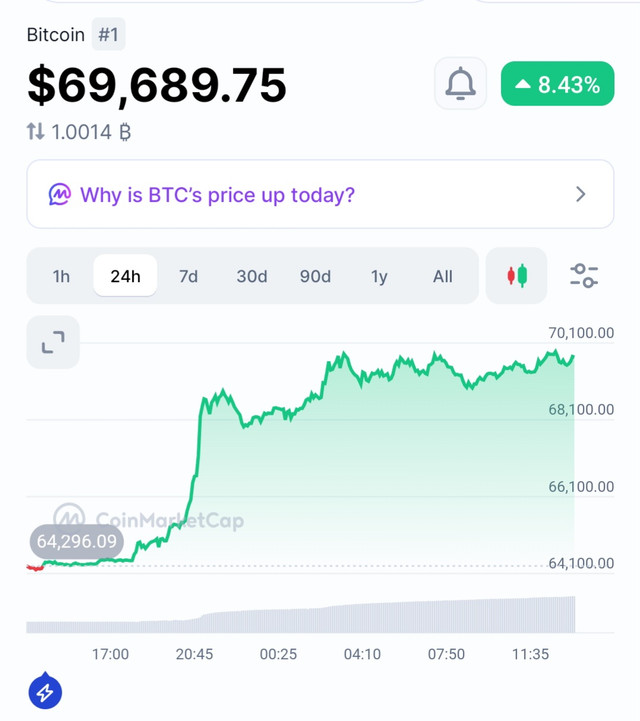Show the 1y price chart
Screen dimensions: 640x721
pos(379,276)
